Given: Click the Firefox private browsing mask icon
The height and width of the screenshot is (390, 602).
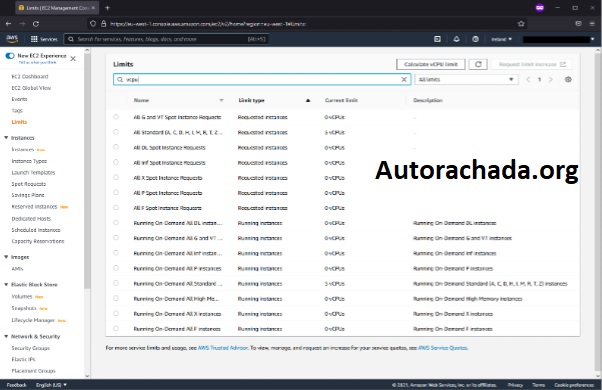Looking at the screenshot, I should (540, 8).
